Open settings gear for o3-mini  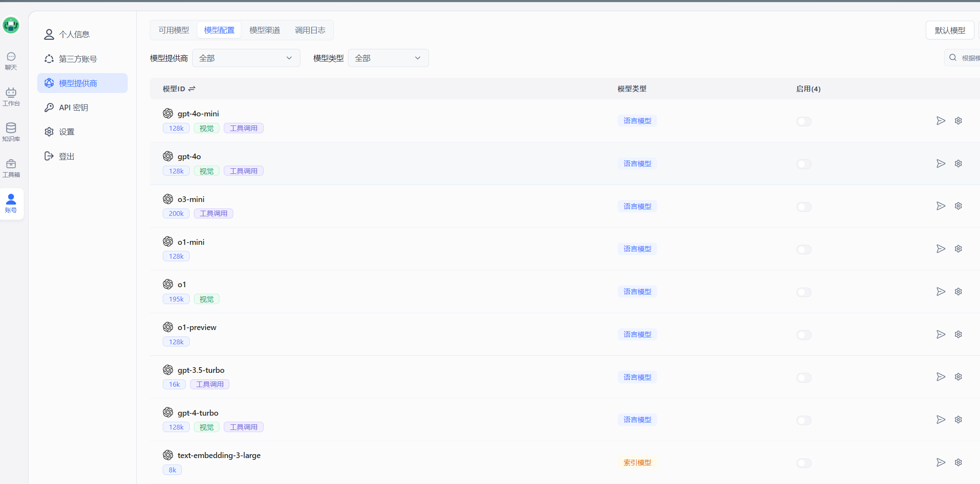coord(958,206)
